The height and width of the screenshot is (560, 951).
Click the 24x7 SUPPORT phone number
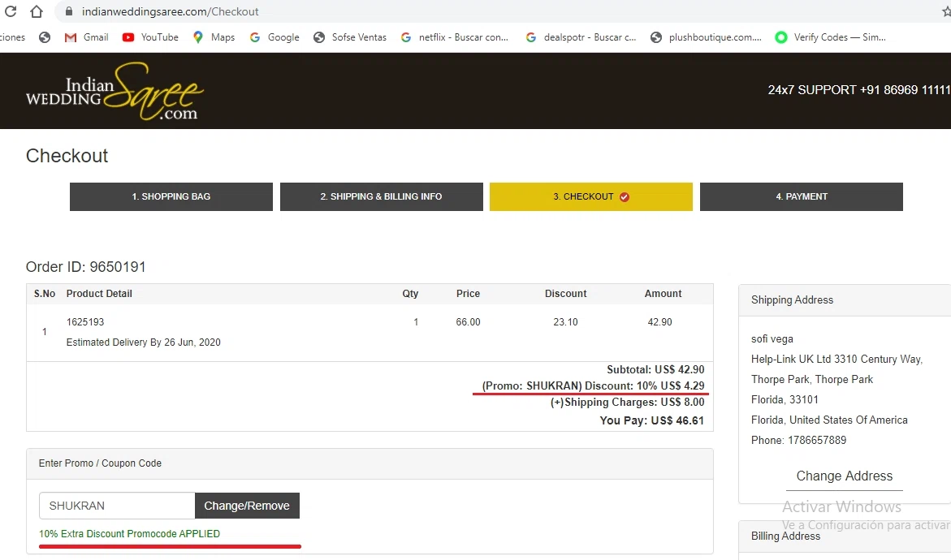(x=858, y=90)
